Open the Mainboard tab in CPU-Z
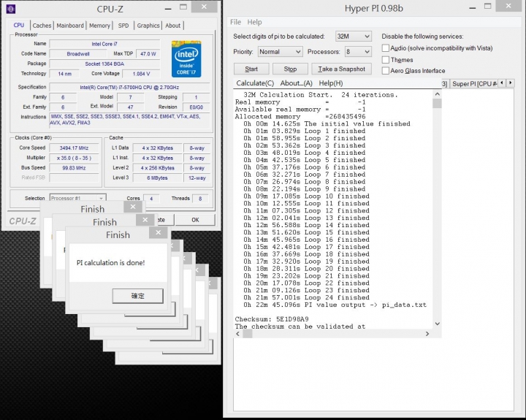Viewport: 526px width, 420px height. pyautogui.click(x=70, y=26)
